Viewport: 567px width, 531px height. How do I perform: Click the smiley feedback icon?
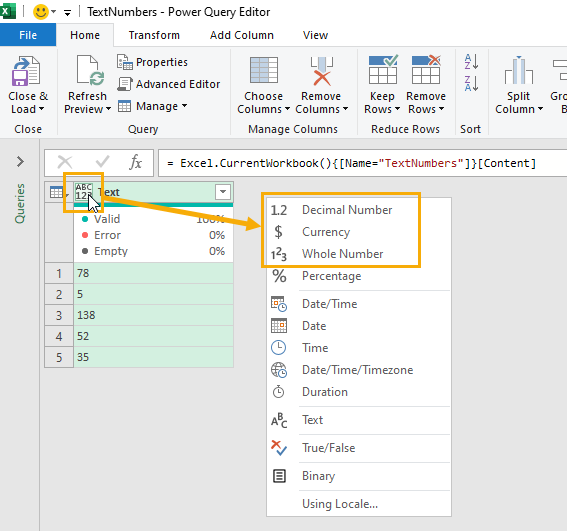pyautogui.click(x=40, y=12)
